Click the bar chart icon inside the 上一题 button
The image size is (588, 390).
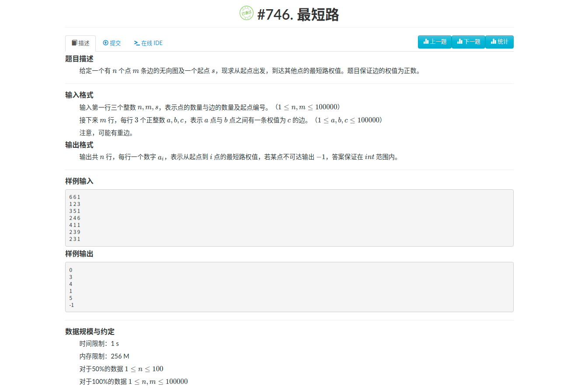(x=426, y=42)
